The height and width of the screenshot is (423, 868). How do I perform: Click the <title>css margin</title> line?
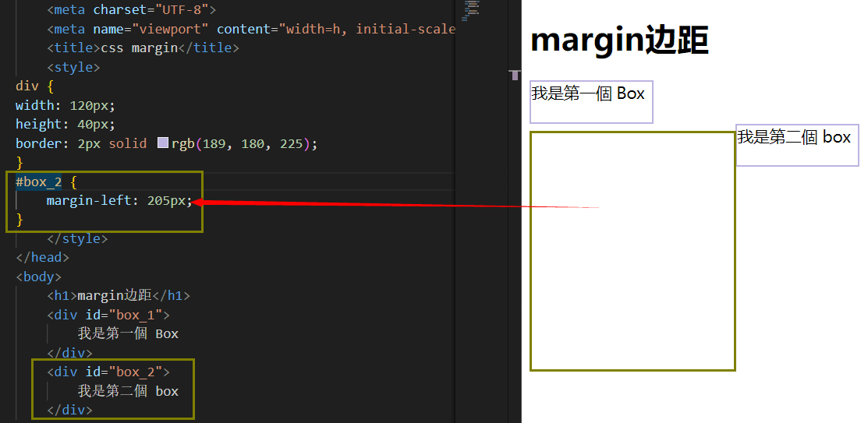[x=143, y=48]
